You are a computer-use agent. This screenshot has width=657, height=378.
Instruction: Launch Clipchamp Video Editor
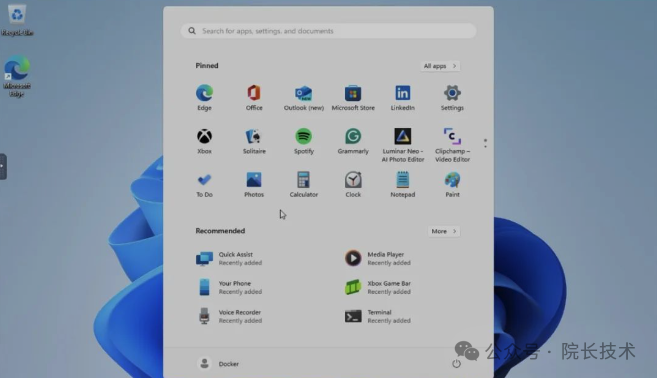452,145
